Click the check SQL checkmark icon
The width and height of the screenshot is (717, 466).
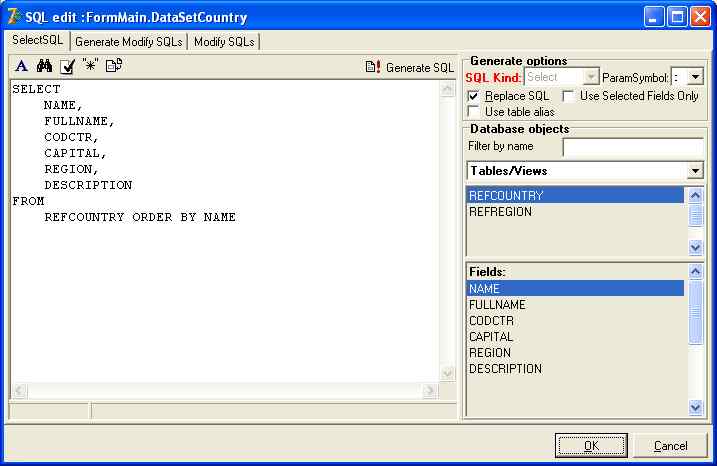[67, 67]
